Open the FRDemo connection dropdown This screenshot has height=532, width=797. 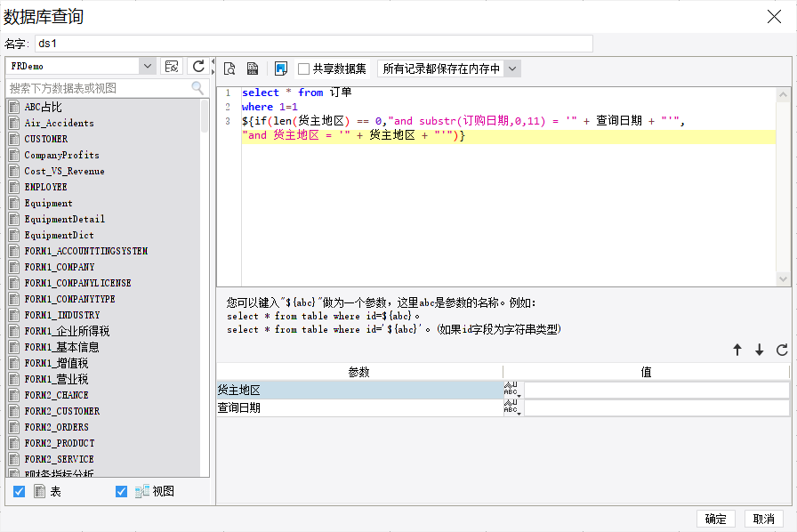tap(147, 66)
